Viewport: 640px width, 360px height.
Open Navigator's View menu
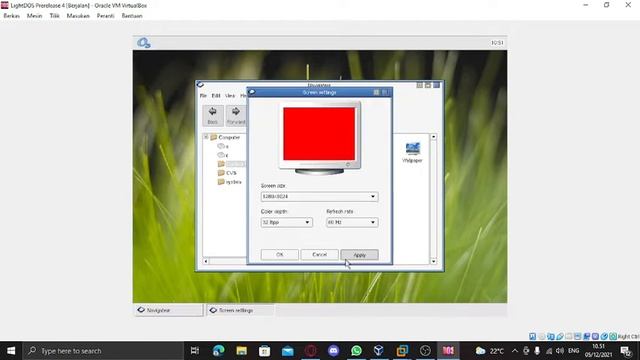point(230,96)
